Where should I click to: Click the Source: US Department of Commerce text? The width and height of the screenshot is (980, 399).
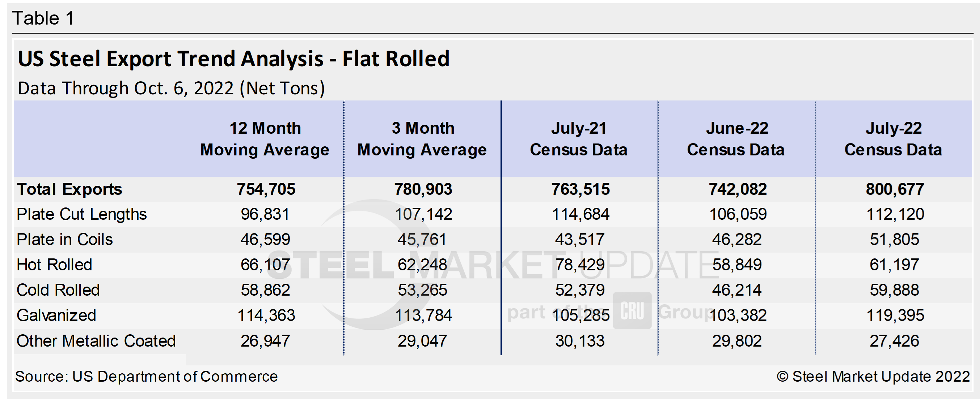tap(148, 377)
